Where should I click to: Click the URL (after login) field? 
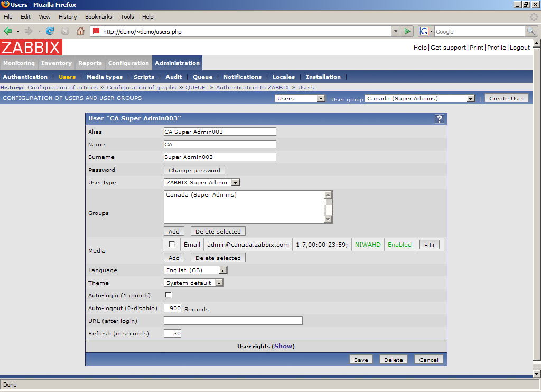(x=233, y=321)
